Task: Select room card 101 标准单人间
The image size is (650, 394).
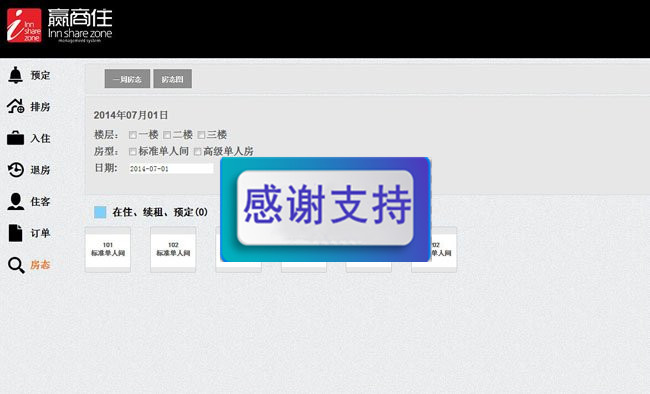Action: [108, 249]
